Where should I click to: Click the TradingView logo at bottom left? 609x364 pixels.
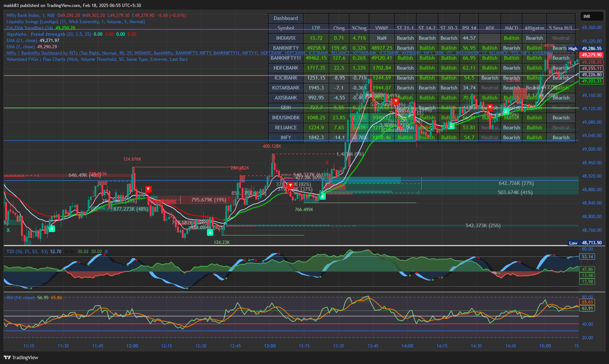pyautogui.click(x=21, y=357)
